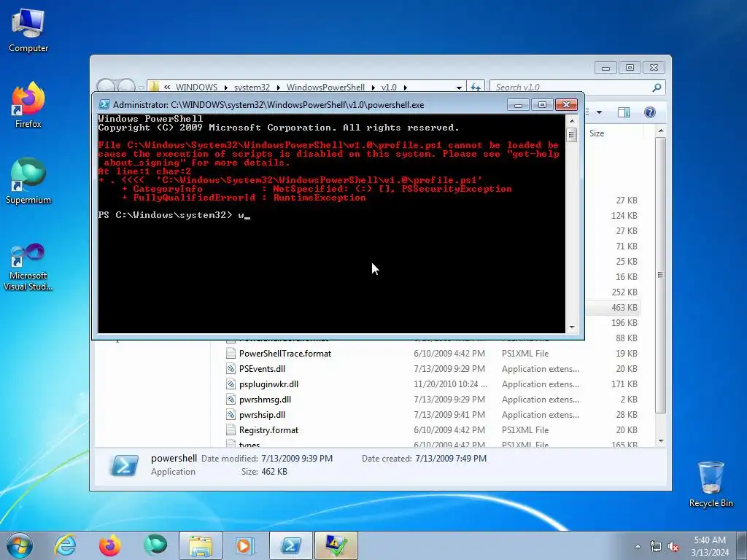Expand the arrow after v1.0 breadcrumb

(x=406, y=87)
